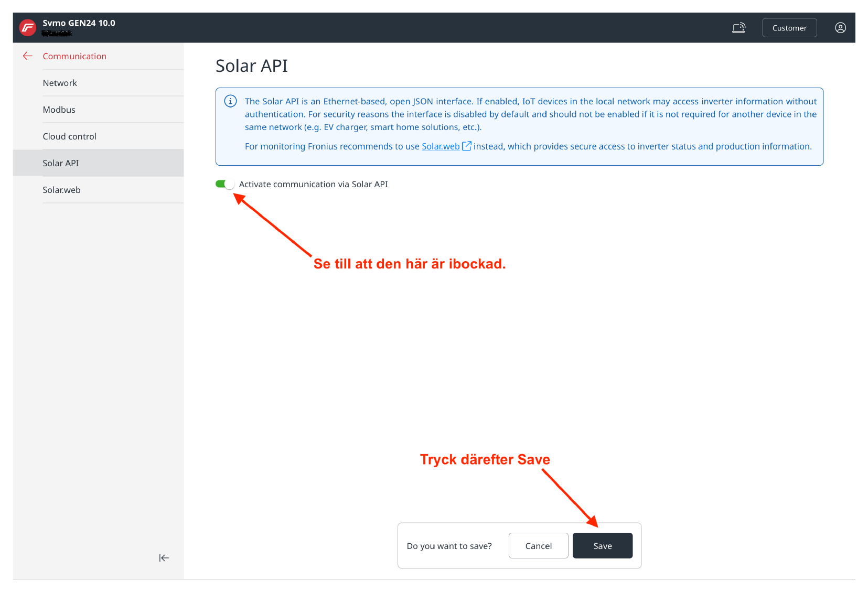Screen dimensions: 868x592
Task: Click the external link icon beside Solar.web
Action: 466,146
